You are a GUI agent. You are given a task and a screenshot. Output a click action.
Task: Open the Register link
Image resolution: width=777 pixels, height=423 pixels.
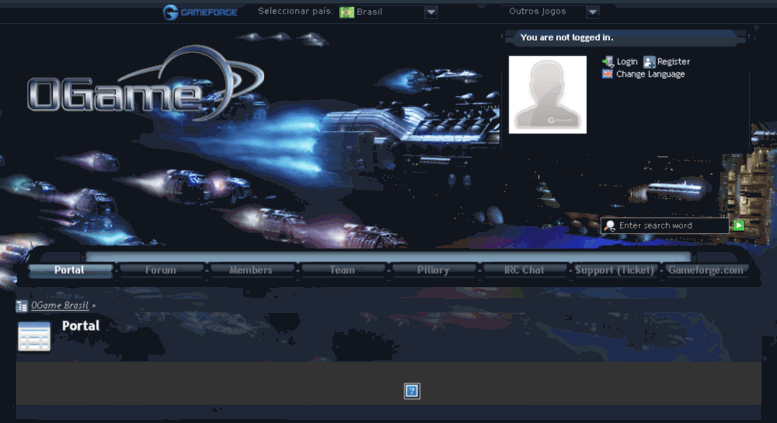(x=673, y=61)
